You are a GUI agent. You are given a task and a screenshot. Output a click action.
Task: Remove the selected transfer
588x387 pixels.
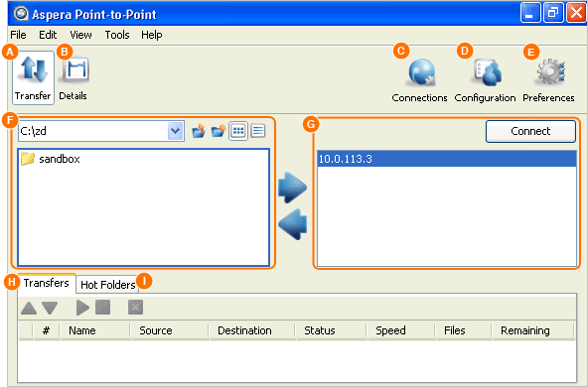pyautogui.click(x=135, y=308)
